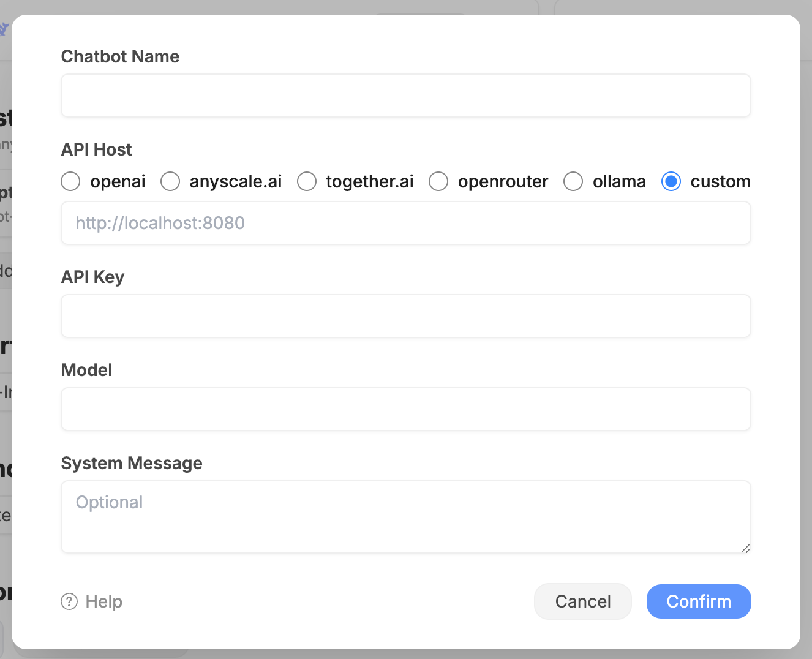812x659 pixels.
Task: Select the openai radio button
Action: 70,181
